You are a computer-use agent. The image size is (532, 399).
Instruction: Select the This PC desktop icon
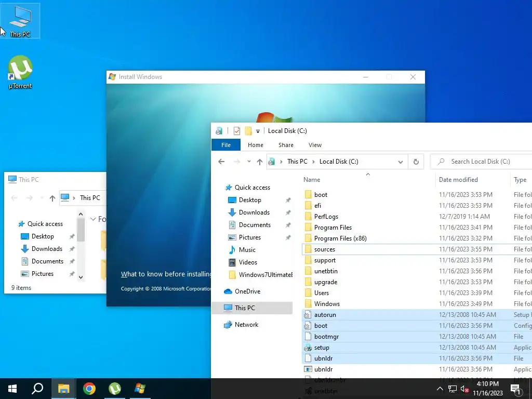pyautogui.click(x=20, y=21)
